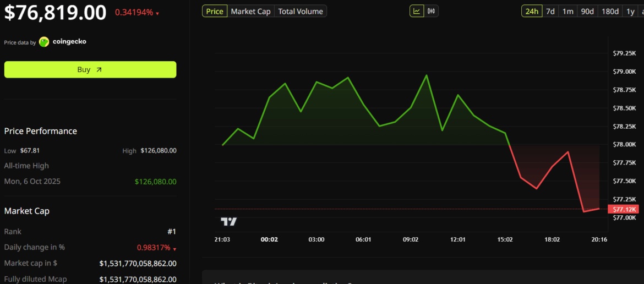The width and height of the screenshot is (644, 284).
Task: Click the arrow icon on Buy button
Action: [x=99, y=70]
